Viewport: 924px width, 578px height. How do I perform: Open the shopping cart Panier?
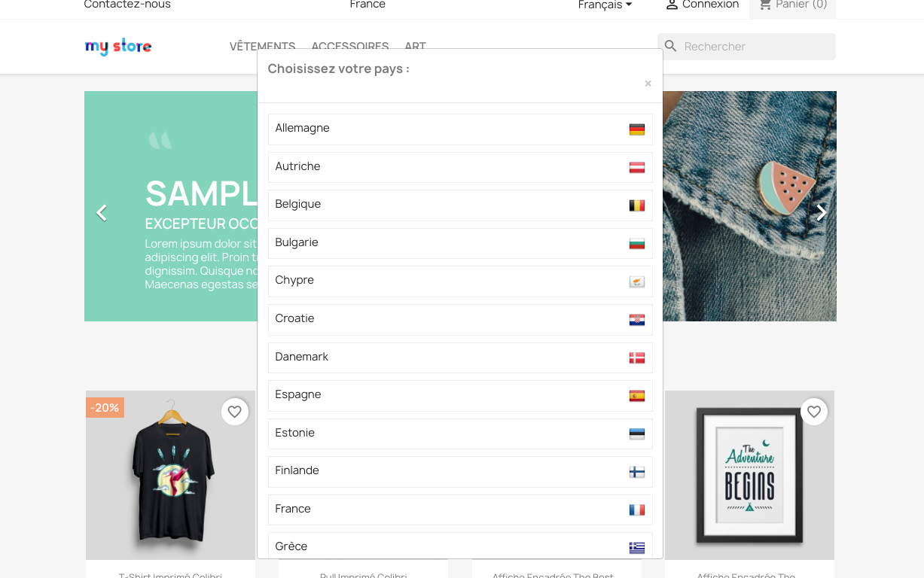(793, 5)
